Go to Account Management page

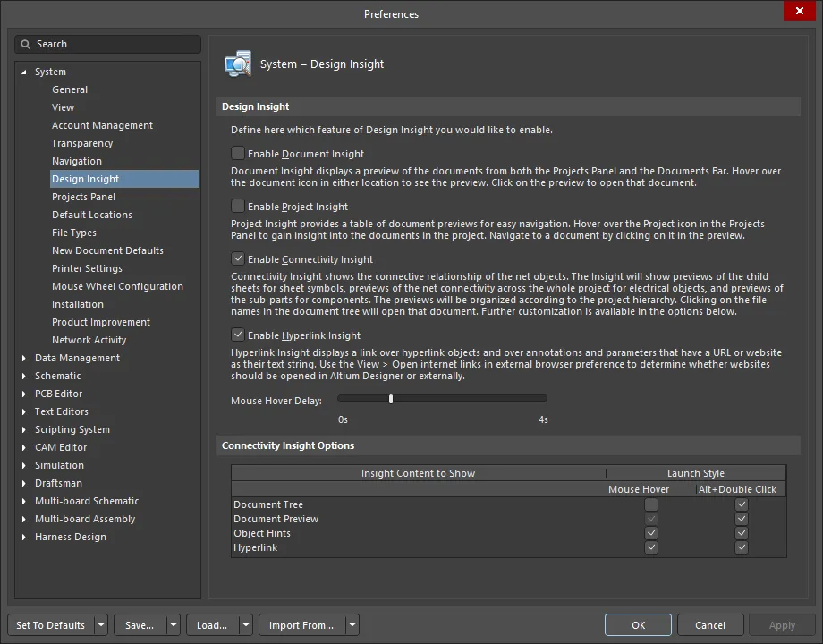[102, 125]
